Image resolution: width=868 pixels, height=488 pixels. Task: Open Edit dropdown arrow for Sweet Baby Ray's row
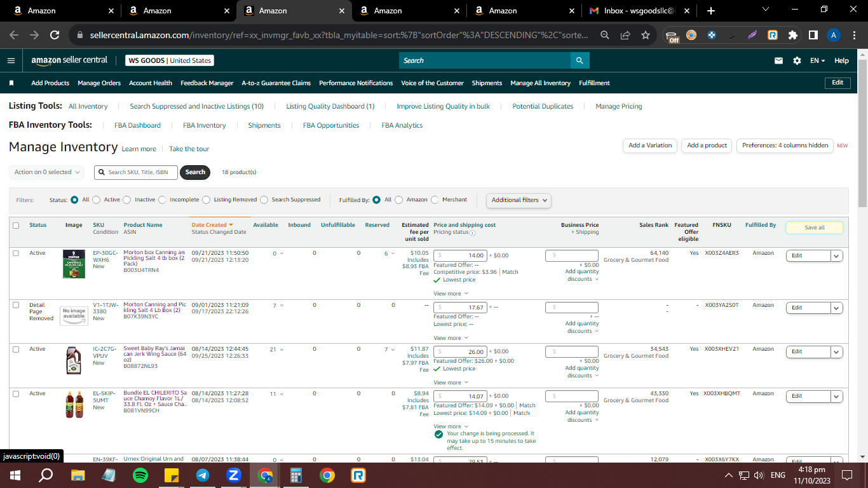click(836, 352)
